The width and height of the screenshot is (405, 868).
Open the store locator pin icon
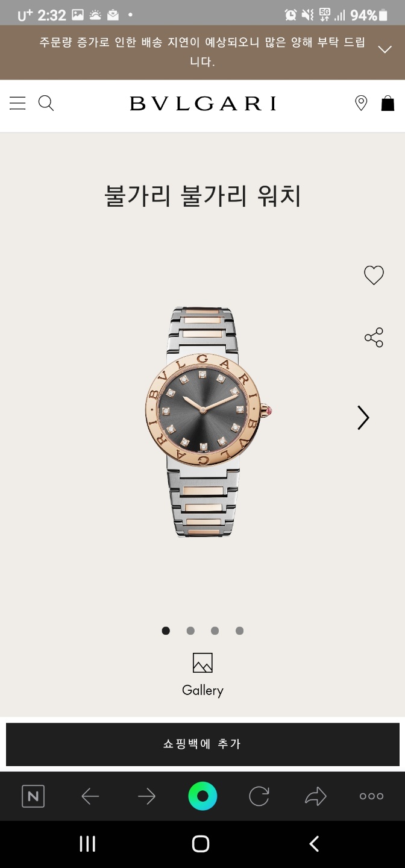click(361, 103)
